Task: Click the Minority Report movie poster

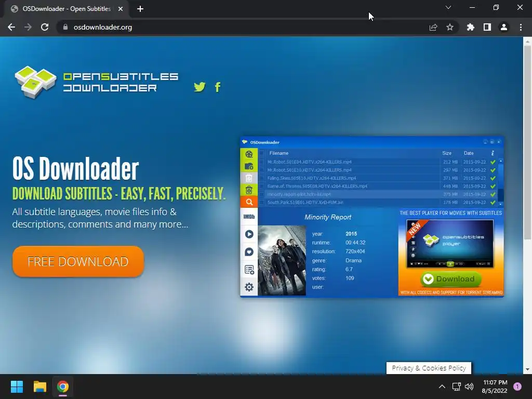Action: click(282, 260)
